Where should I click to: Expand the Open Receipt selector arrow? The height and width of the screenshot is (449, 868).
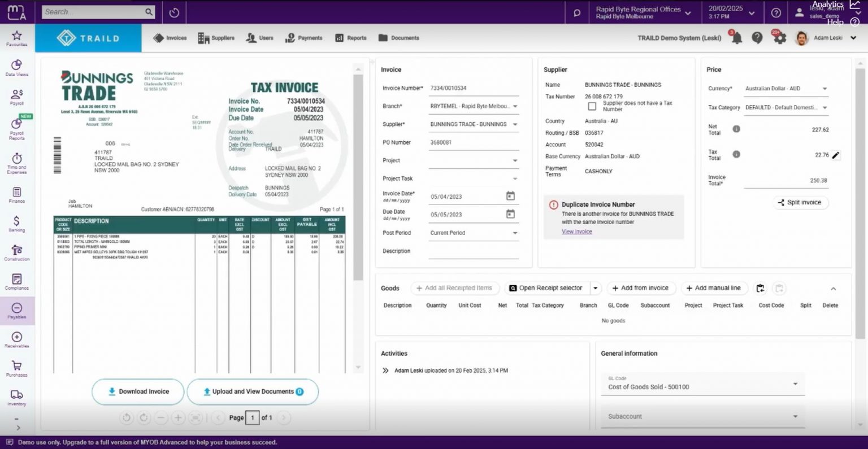[x=595, y=289]
